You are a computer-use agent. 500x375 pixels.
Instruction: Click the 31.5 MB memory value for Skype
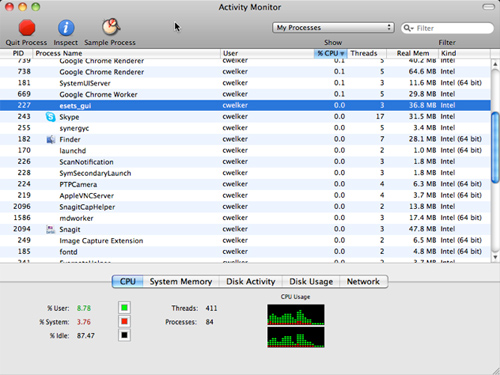point(422,117)
